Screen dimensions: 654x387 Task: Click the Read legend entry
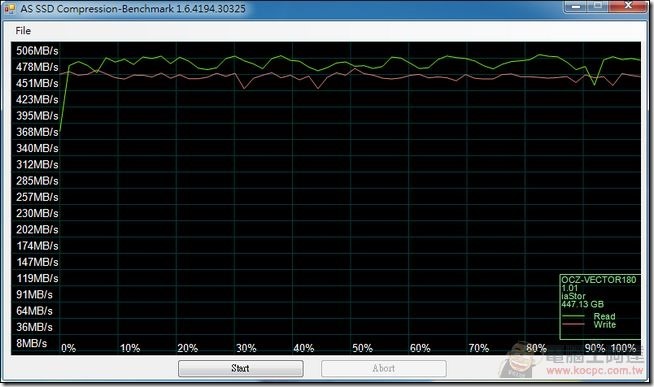(604, 317)
